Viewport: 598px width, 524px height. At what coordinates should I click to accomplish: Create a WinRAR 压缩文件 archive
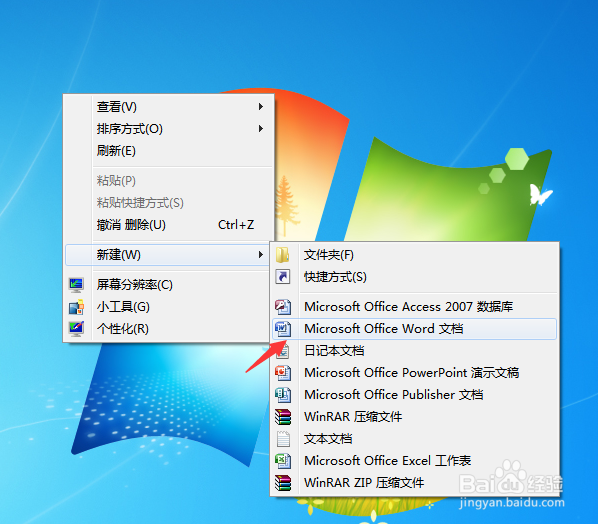point(415,417)
